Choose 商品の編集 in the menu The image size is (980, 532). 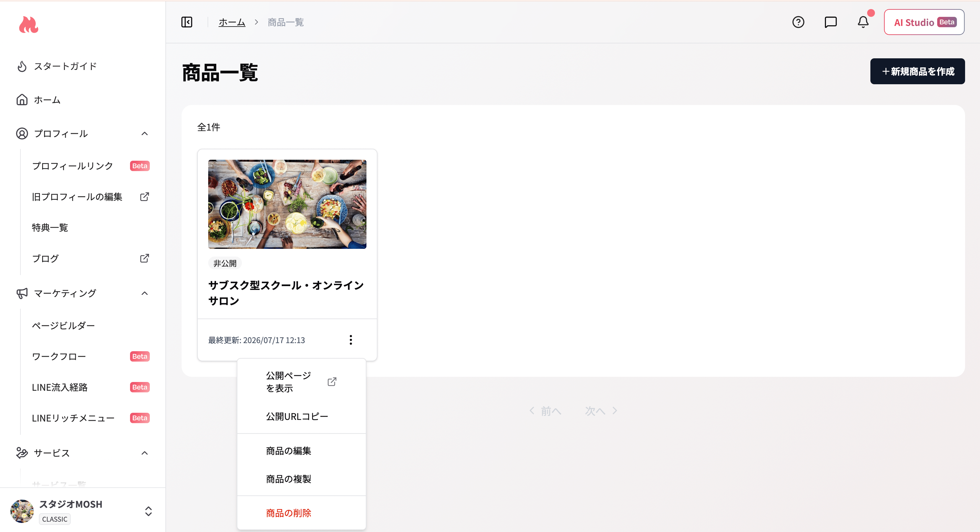pyautogui.click(x=301, y=451)
